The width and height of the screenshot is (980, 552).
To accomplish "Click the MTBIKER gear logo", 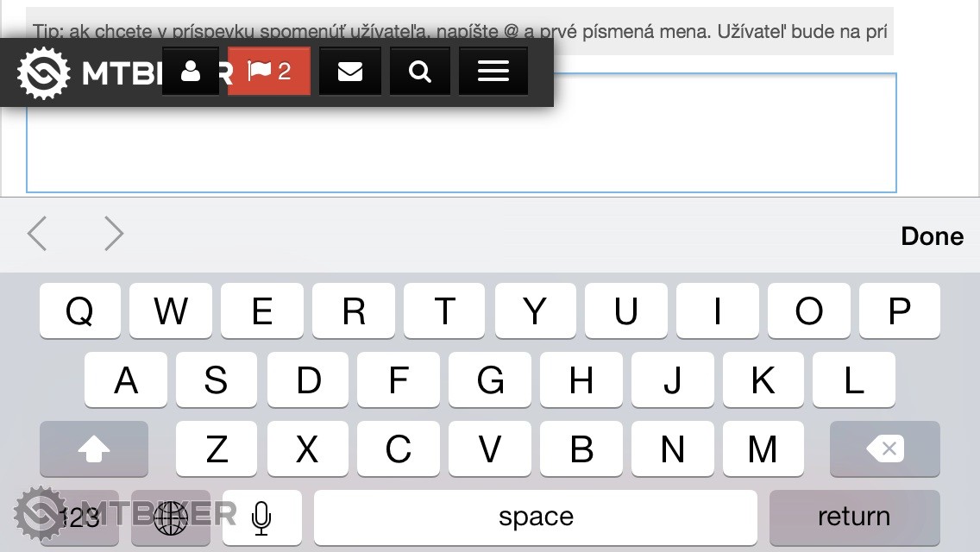I will [x=43, y=72].
